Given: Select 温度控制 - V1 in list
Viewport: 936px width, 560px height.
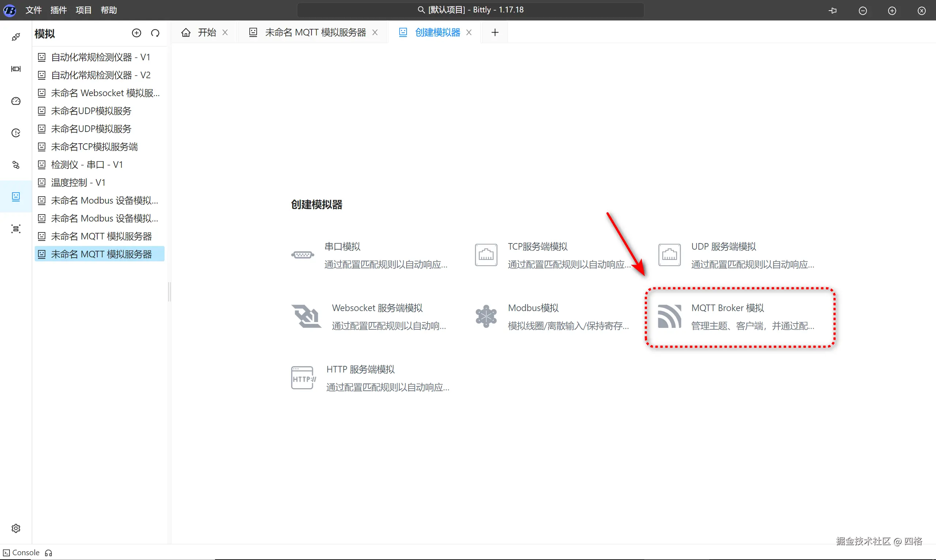Looking at the screenshot, I should [x=78, y=183].
